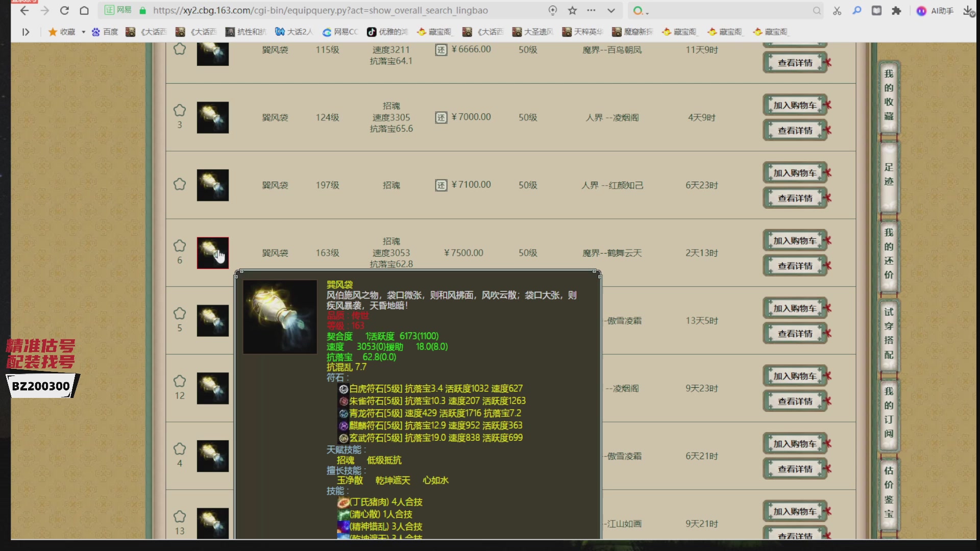The height and width of the screenshot is (551, 980).
Task: Open the 魔窟新拆 bookmark
Action: point(633,32)
